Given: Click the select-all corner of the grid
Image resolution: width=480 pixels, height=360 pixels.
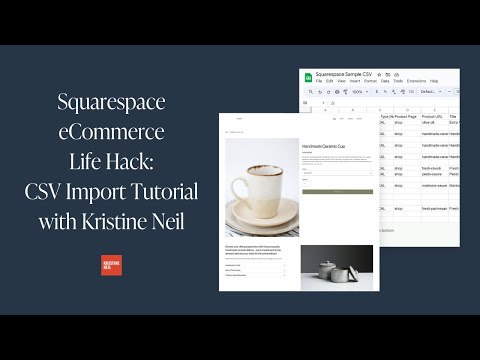Looking at the screenshot, I should coord(306,110).
